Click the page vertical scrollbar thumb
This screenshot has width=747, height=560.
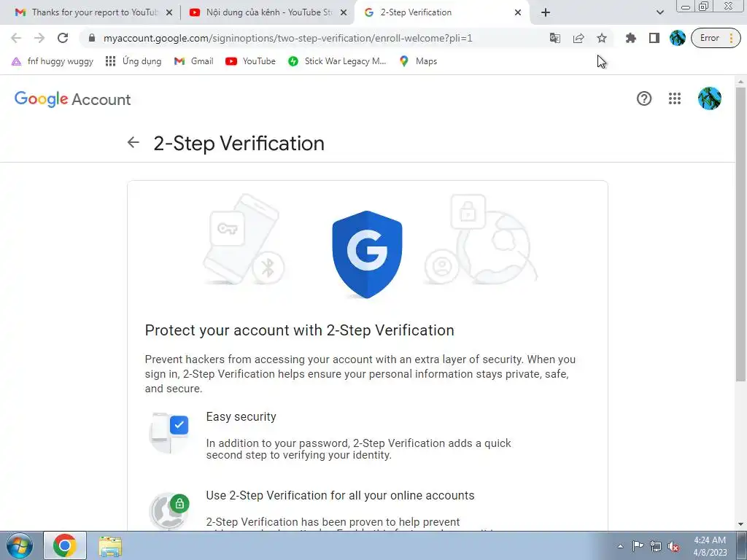point(740,233)
